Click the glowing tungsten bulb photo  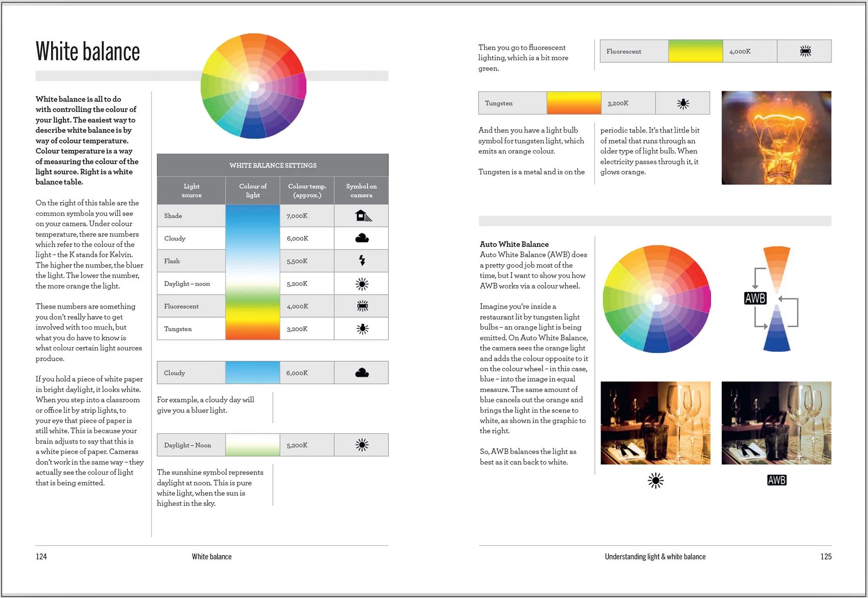pos(776,137)
